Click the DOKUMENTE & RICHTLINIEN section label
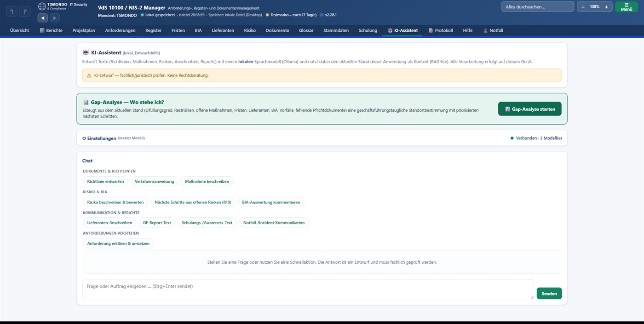The image size is (644, 324). point(109,171)
